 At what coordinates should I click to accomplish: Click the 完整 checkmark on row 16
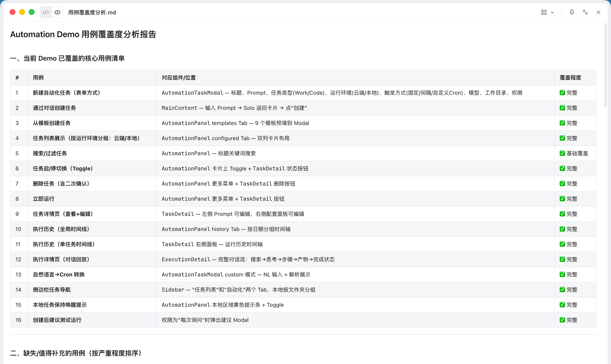pos(563,320)
